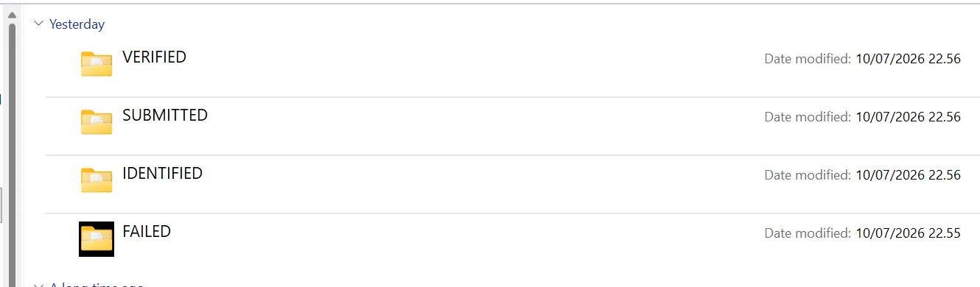The width and height of the screenshot is (980, 287).
Task: Select the VERIFIED folder icon
Action: click(97, 64)
